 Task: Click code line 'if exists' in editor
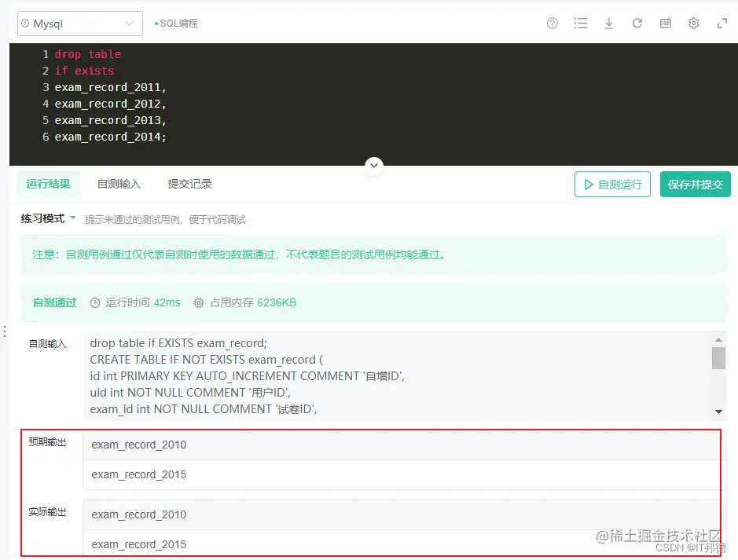point(84,71)
